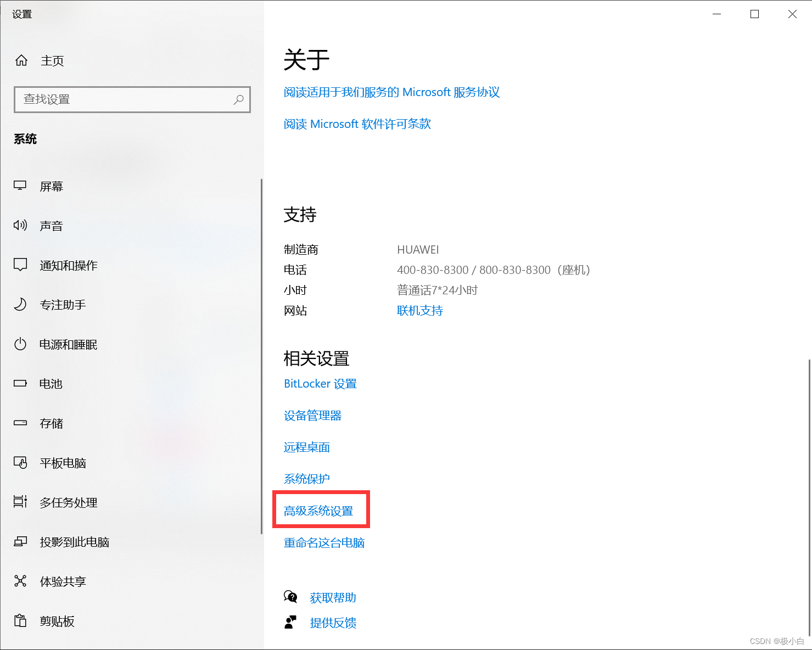The image size is (812, 650).
Task: Click the 屏幕 monitor icon
Action: tap(20, 186)
